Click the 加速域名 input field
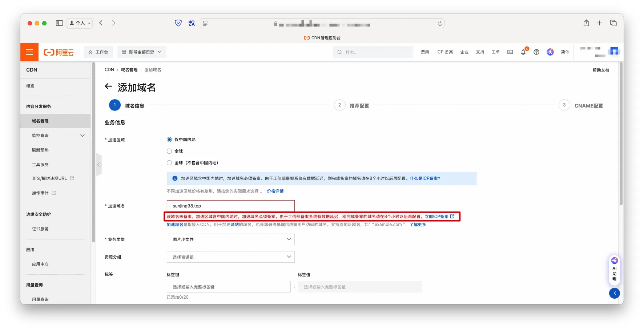The image size is (644, 331). point(230,206)
